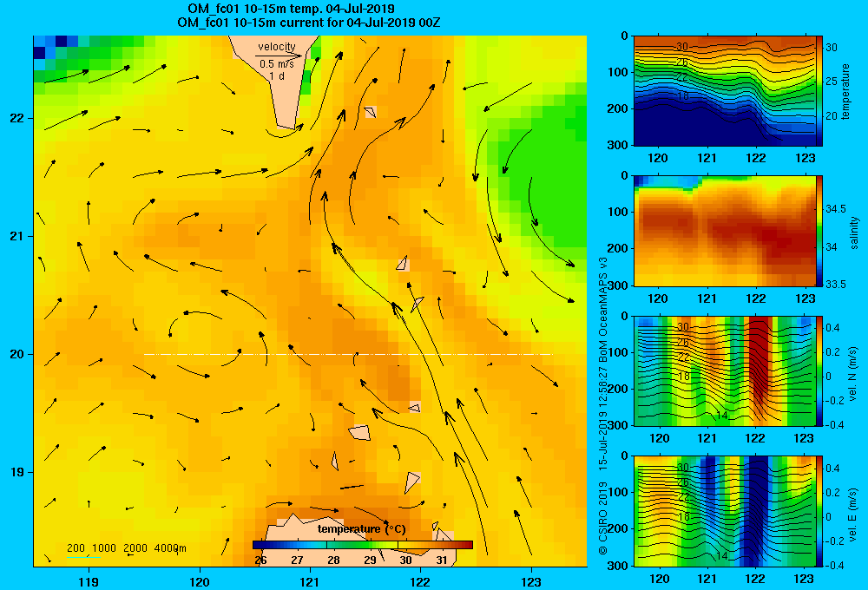The width and height of the screenshot is (868, 590).
Task: Click latitude label 20 on main map axis
Action: [x=16, y=354]
